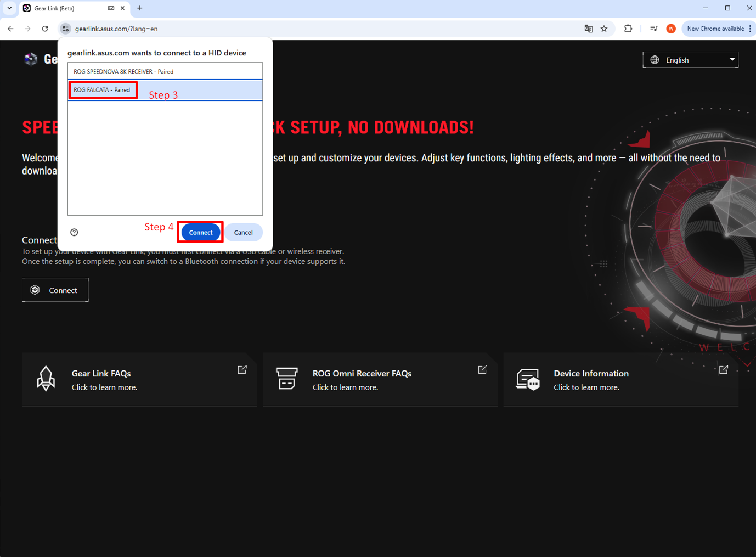Open the Chrome three-dot menu
The height and width of the screenshot is (557, 756).
750,29
